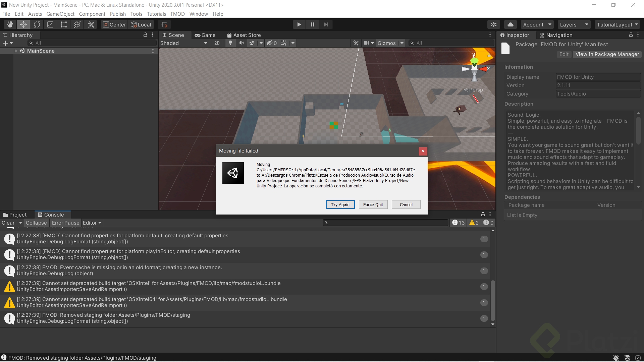644x362 pixels.
Task: Open TutorialLayout dropdown
Action: (x=617, y=24)
